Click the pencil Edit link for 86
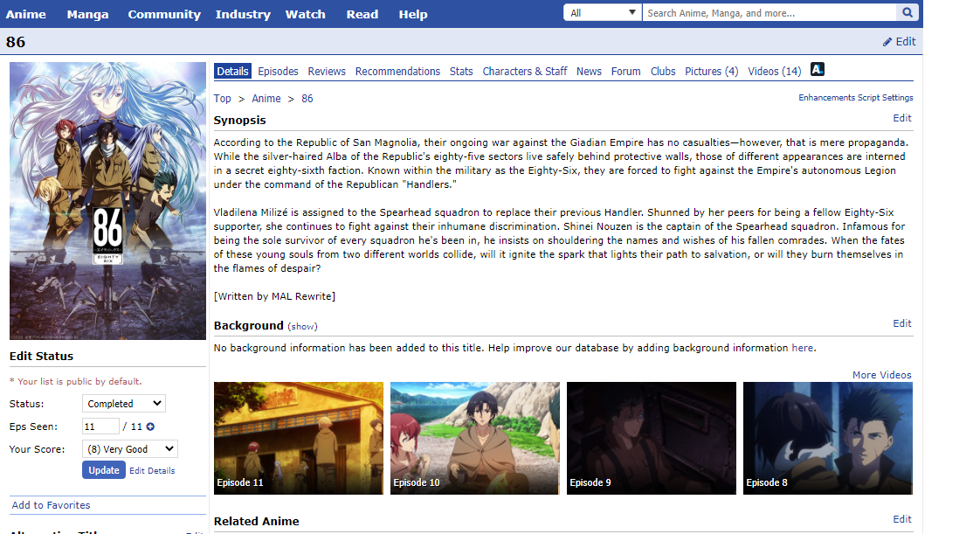The image size is (980, 534). [x=899, y=41]
